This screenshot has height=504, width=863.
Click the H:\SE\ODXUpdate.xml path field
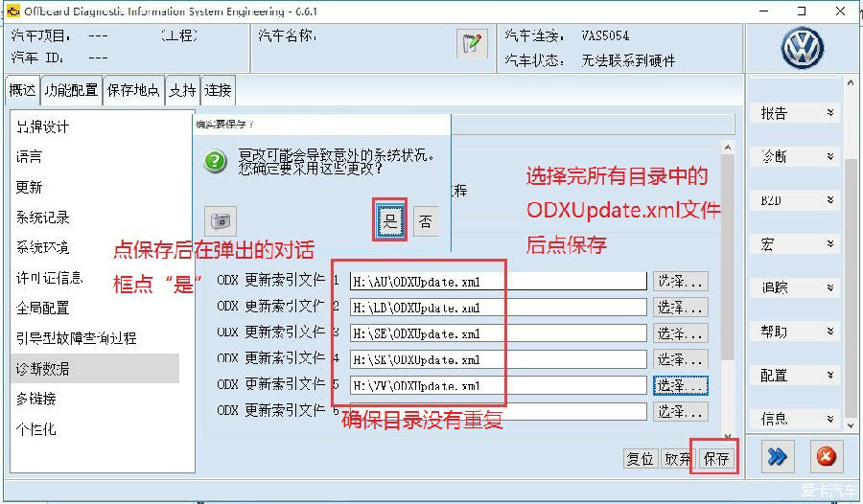(x=498, y=333)
